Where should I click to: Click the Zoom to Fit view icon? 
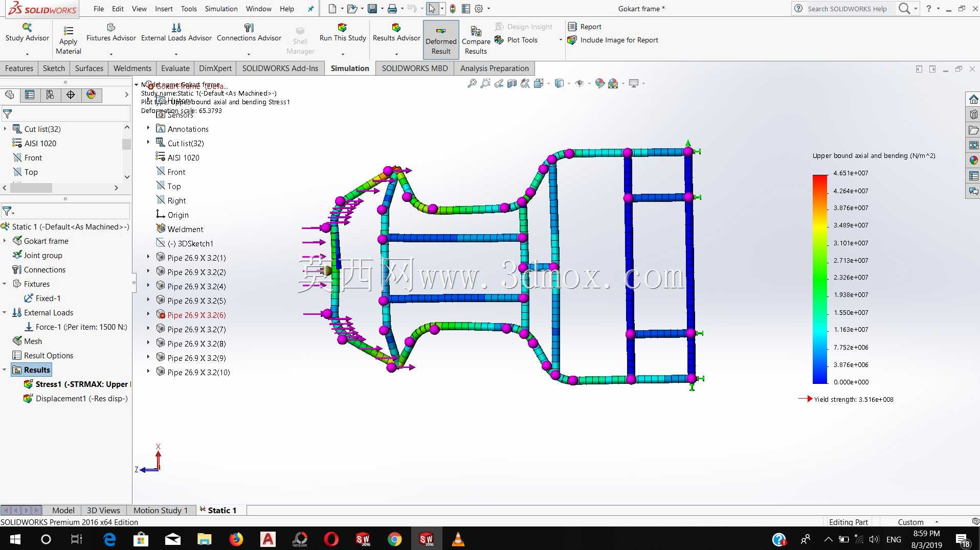pos(472,83)
